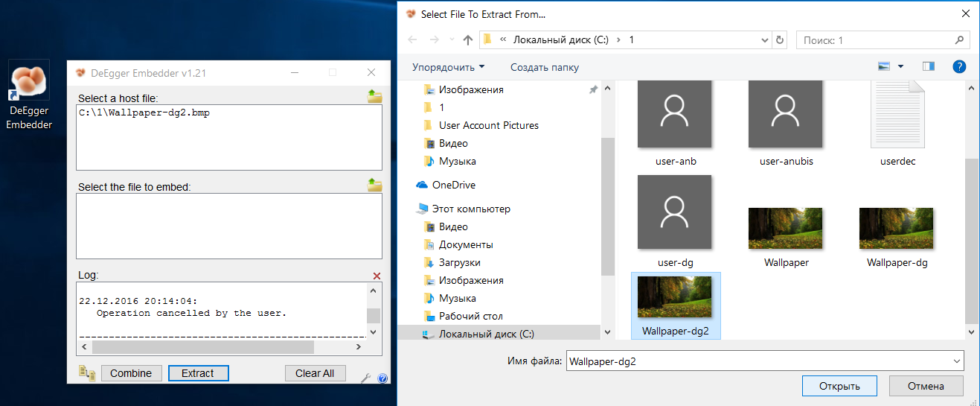Open the file name combo box dropdown
980x406 pixels.
click(x=956, y=361)
